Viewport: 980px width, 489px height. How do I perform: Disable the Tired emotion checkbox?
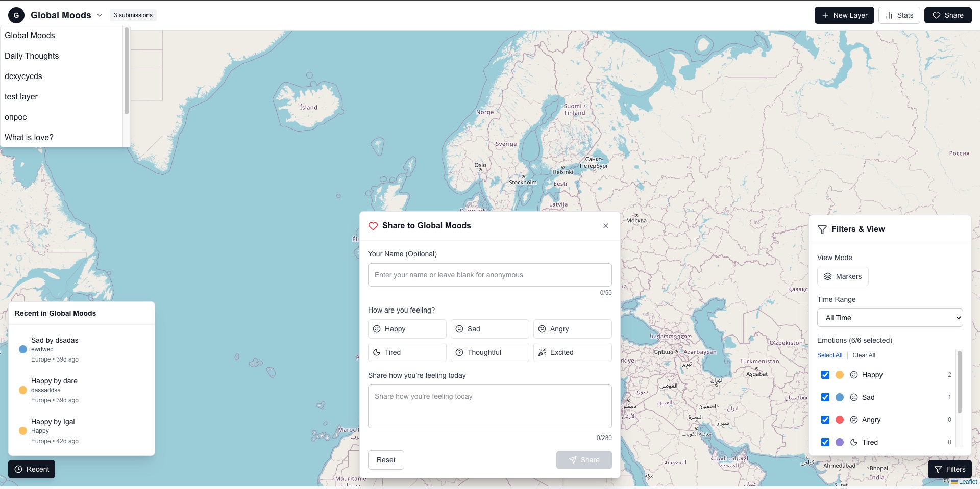tap(825, 442)
